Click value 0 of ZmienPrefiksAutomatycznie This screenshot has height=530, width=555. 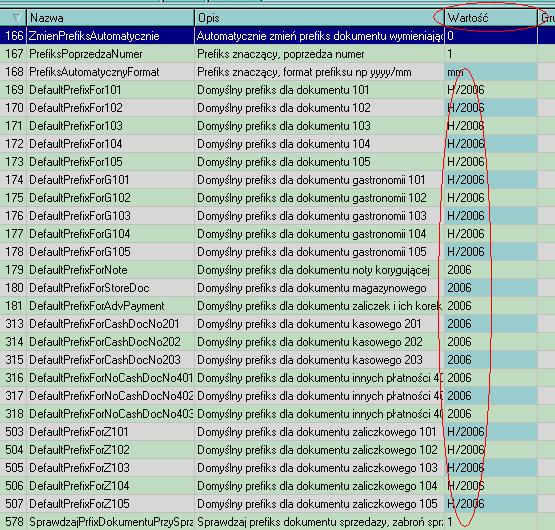coord(491,36)
